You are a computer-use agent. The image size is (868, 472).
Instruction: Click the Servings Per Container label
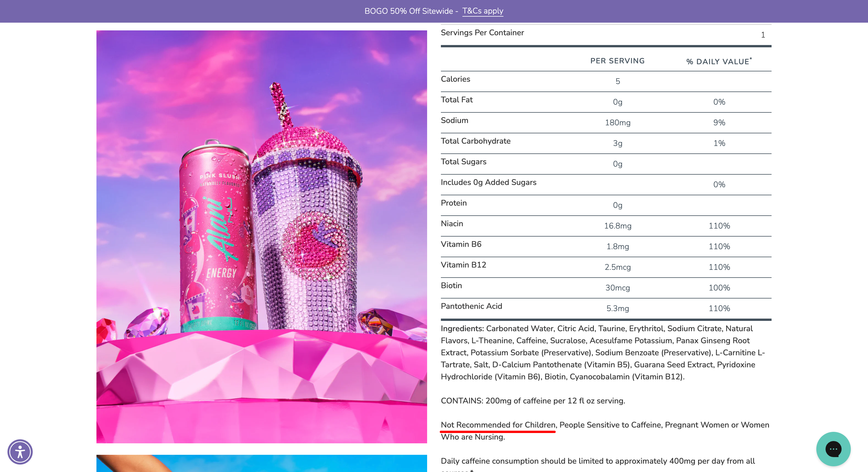point(482,33)
